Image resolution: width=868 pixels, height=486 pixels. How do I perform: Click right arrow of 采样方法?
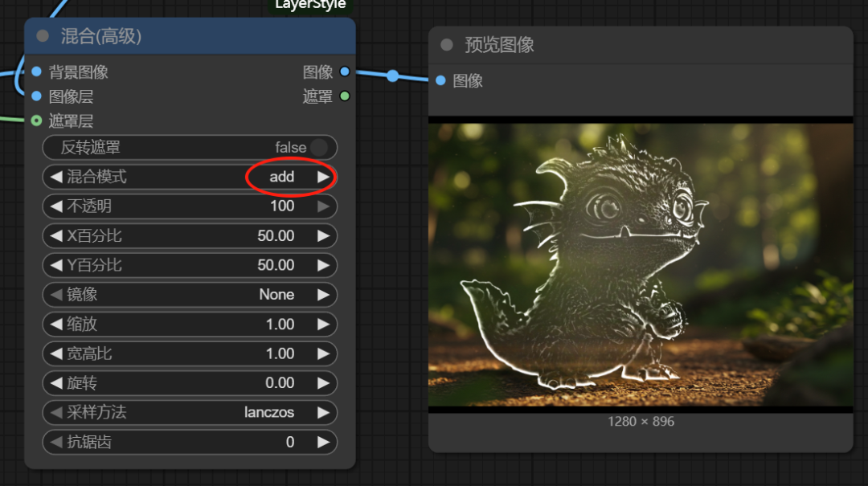[323, 412]
